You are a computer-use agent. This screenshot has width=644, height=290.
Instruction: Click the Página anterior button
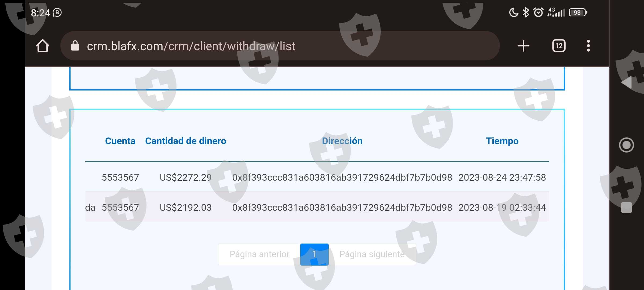[x=259, y=254]
